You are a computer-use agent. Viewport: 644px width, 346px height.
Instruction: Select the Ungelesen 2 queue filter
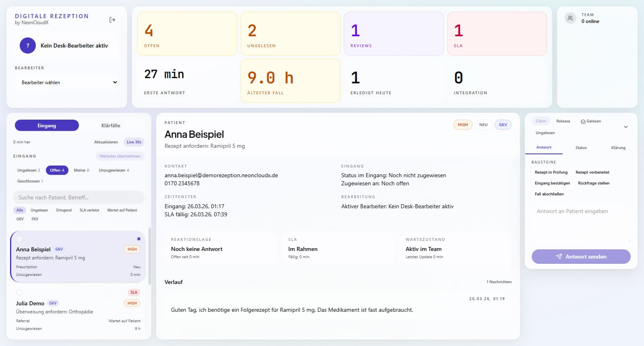point(29,170)
